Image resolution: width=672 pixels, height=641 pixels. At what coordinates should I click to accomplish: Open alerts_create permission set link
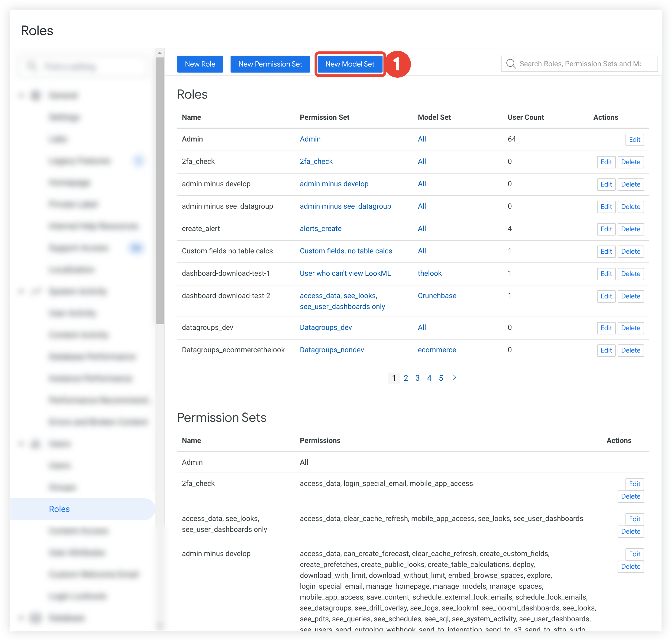[320, 229]
